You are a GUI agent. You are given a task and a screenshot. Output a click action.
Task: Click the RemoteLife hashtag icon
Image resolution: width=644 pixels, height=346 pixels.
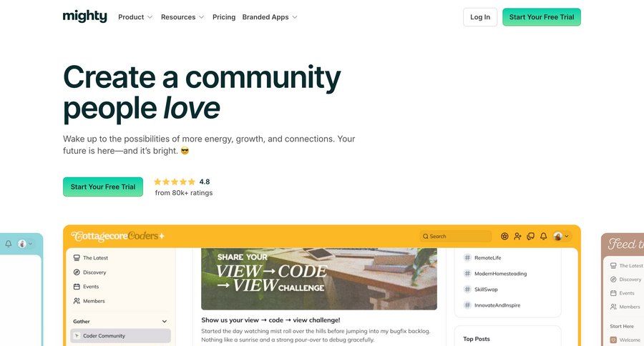pos(467,257)
